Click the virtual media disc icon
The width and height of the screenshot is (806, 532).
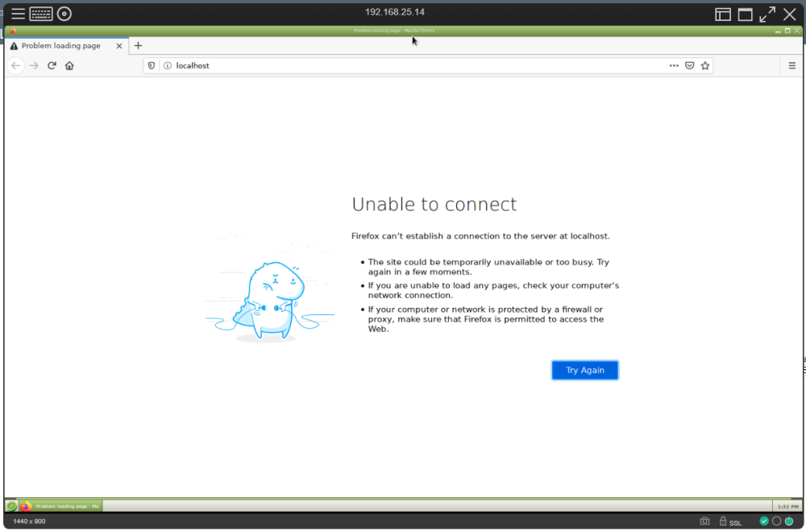[64, 14]
